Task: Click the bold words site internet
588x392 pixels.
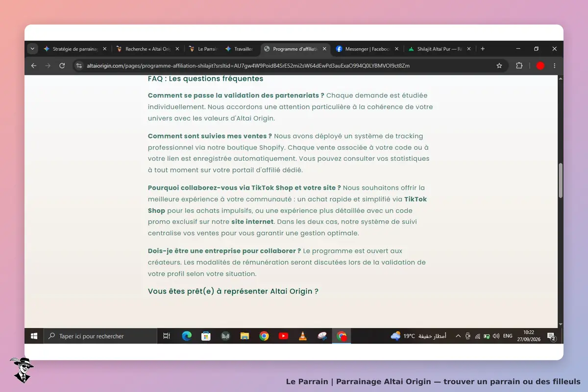Action: 252,221
